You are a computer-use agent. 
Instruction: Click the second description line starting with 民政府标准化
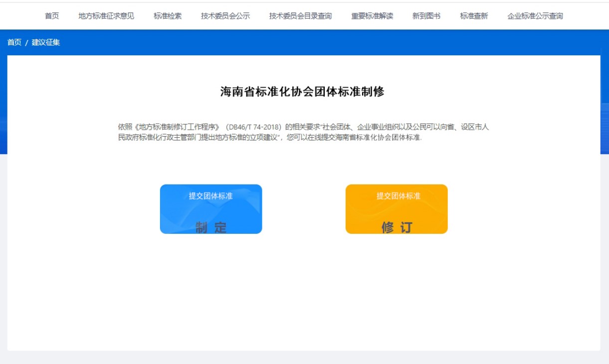269,138
